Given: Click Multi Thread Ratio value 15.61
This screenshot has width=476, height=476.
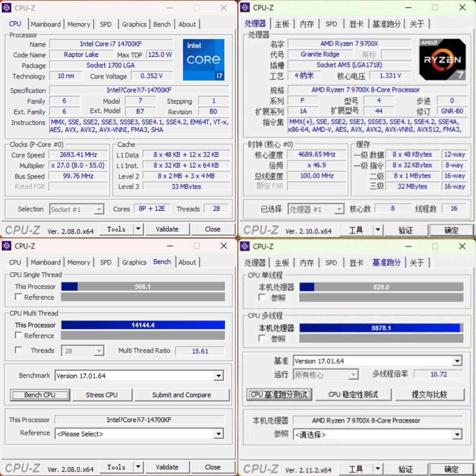Looking at the screenshot, I should tap(200, 351).
